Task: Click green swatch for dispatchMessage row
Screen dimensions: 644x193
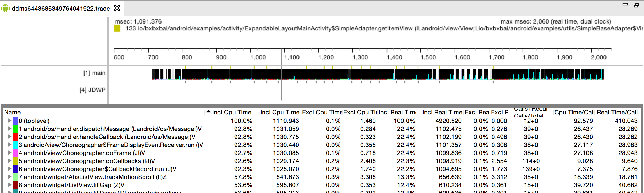Action: tap(16, 129)
